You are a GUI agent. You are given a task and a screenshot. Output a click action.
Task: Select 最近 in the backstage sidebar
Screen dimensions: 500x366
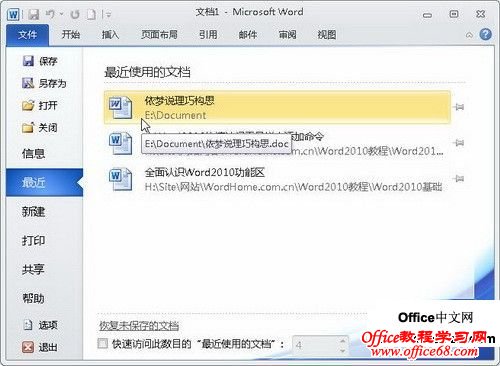click(x=44, y=182)
